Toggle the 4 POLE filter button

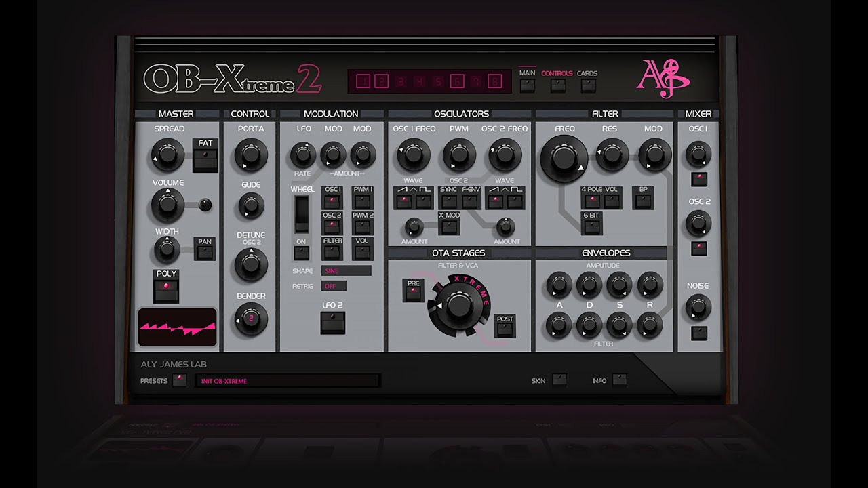pos(592,201)
